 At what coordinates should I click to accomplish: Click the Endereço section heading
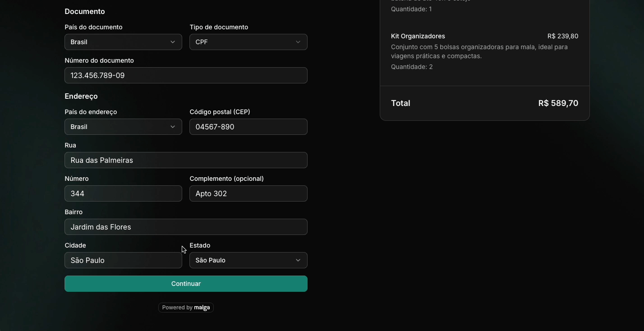click(x=81, y=96)
